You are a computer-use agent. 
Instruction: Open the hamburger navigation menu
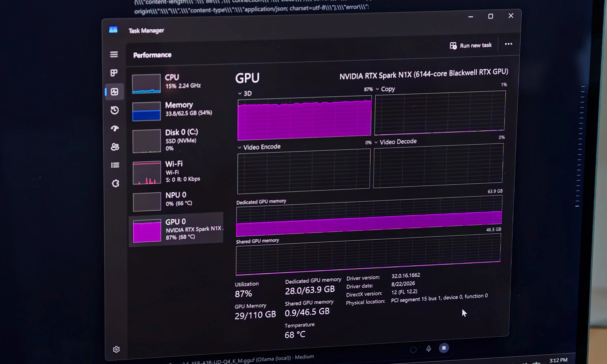pyautogui.click(x=114, y=54)
